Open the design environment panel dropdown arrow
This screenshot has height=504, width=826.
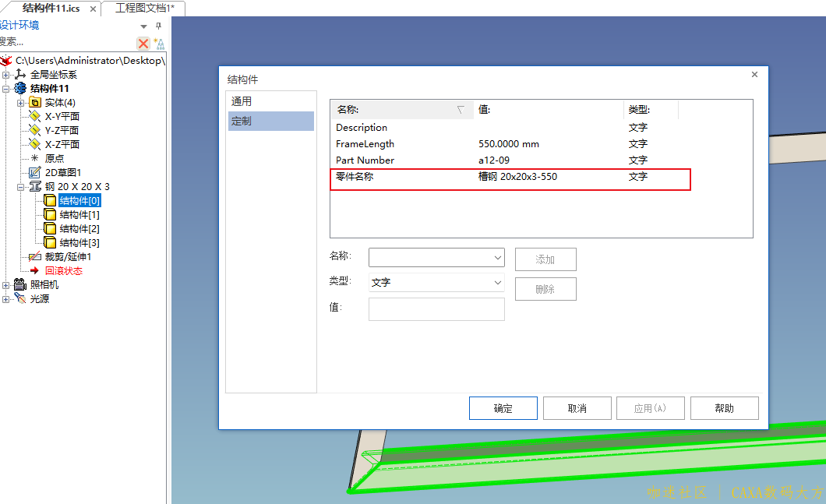pos(143,26)
